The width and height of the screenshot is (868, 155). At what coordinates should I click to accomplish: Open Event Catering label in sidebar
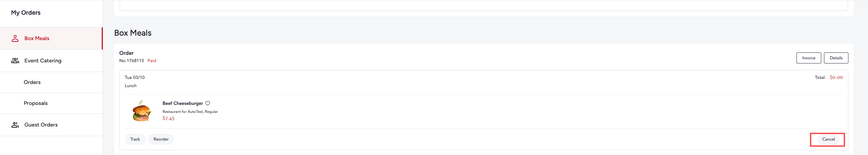click(x=43, y=61)
